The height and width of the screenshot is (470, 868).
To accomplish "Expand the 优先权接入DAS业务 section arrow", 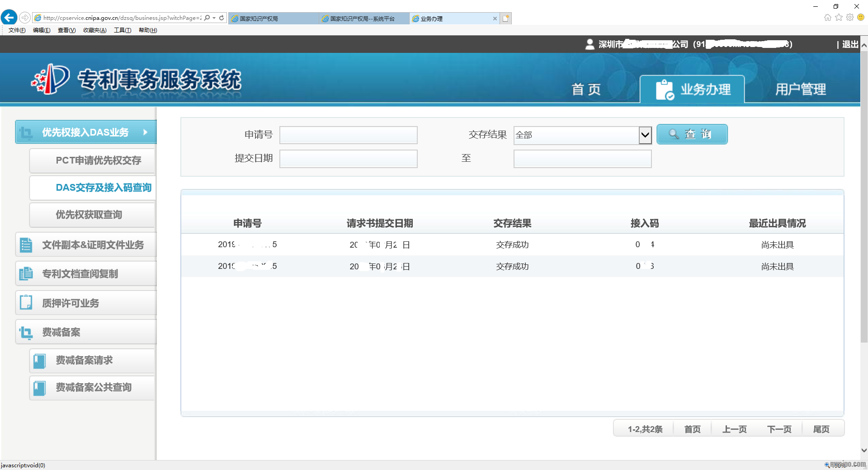I will tap(145, 132).
